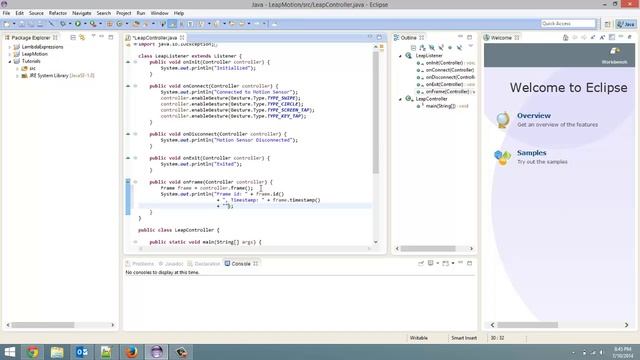Switch to the Declaration tab
The image size is (640, 360).
click(x=204, y=264)
